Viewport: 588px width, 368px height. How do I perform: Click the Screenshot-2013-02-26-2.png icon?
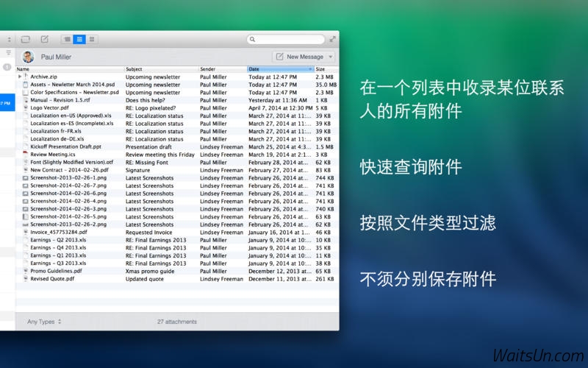26,224
